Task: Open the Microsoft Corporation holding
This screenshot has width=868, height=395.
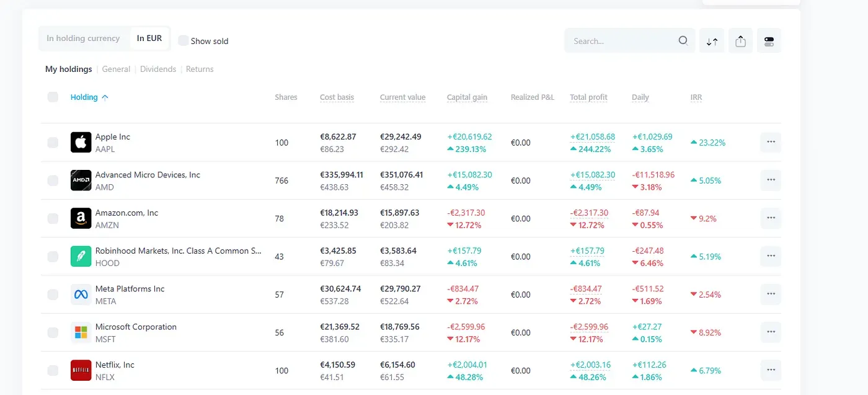Action: 136,327
